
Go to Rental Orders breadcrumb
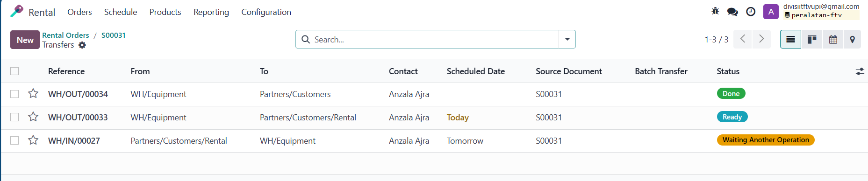[x=65, y=35]
